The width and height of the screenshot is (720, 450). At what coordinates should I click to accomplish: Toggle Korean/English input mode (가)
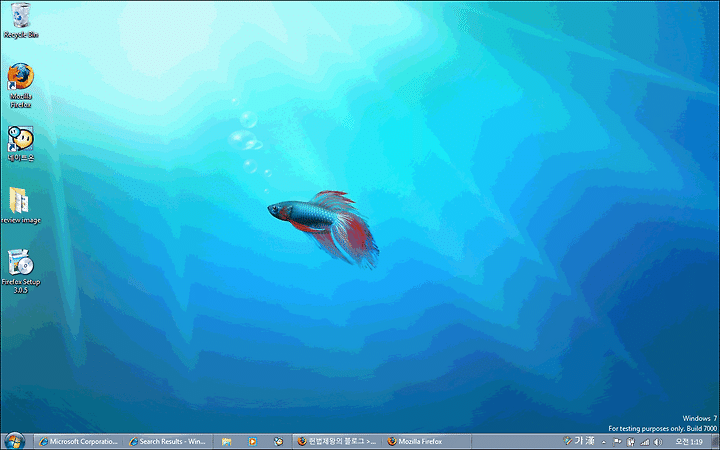pyautogui.click(x=579, y=441)
